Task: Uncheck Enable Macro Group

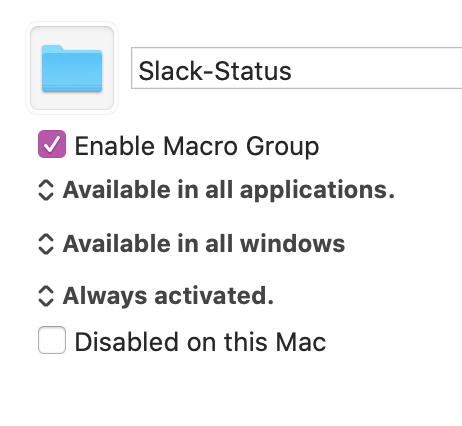Action: click(52, 144)
